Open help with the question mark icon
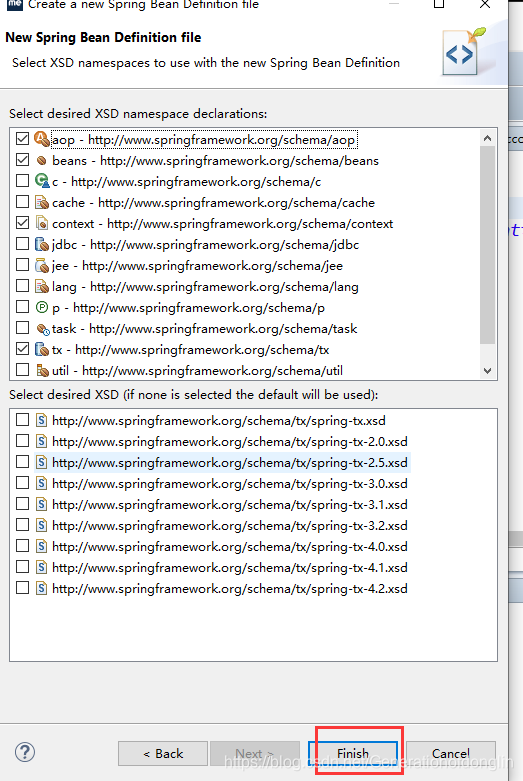This screenshot has width=523, height=781. (25, 752)
